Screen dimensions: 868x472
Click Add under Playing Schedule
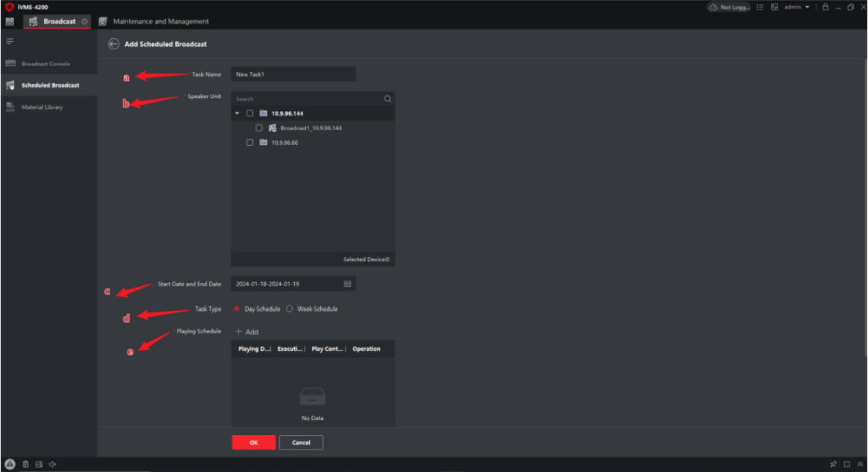[x=247, y=332]
